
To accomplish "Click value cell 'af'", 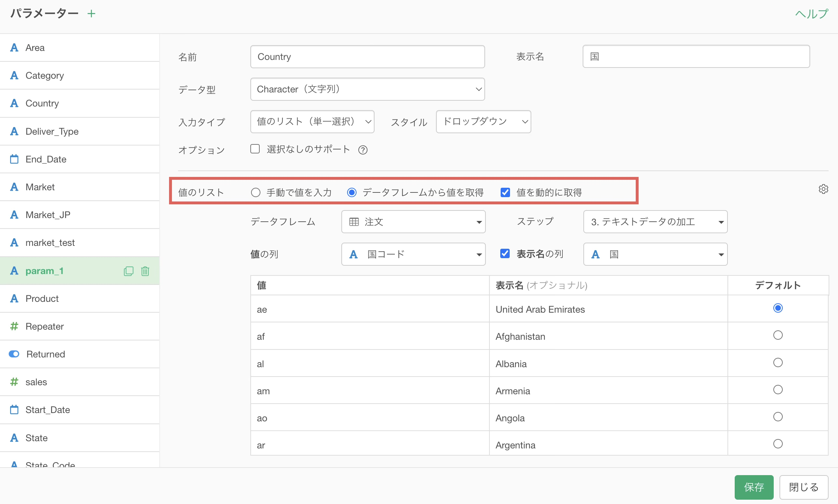I will 370,336.
